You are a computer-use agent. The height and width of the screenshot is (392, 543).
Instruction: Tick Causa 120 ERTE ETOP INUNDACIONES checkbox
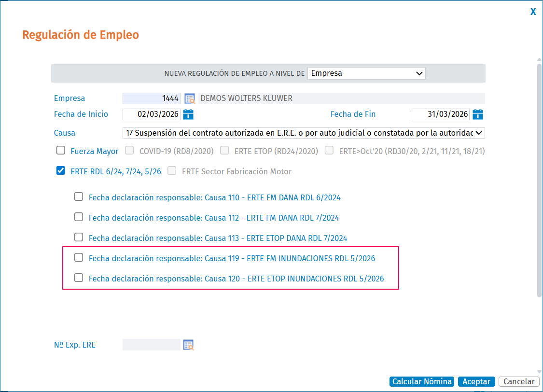[79, 278]
